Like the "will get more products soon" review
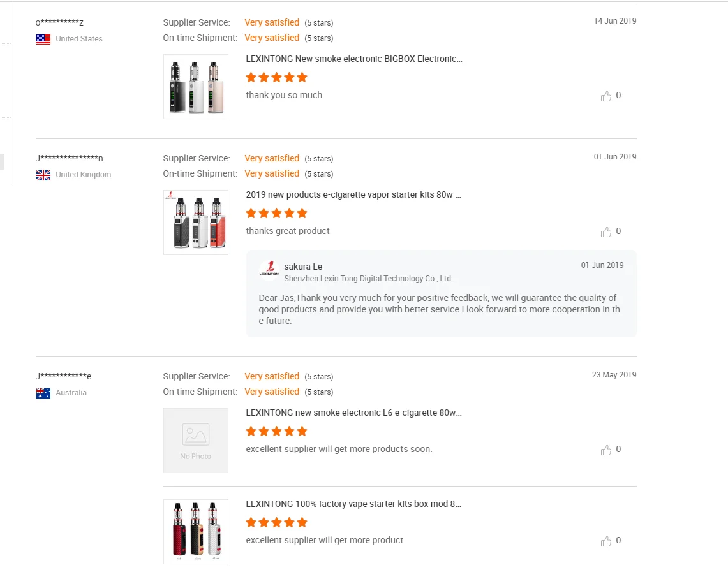Viewport: 728px width, 579px height. pyautogui.click(x=606, y=450)
